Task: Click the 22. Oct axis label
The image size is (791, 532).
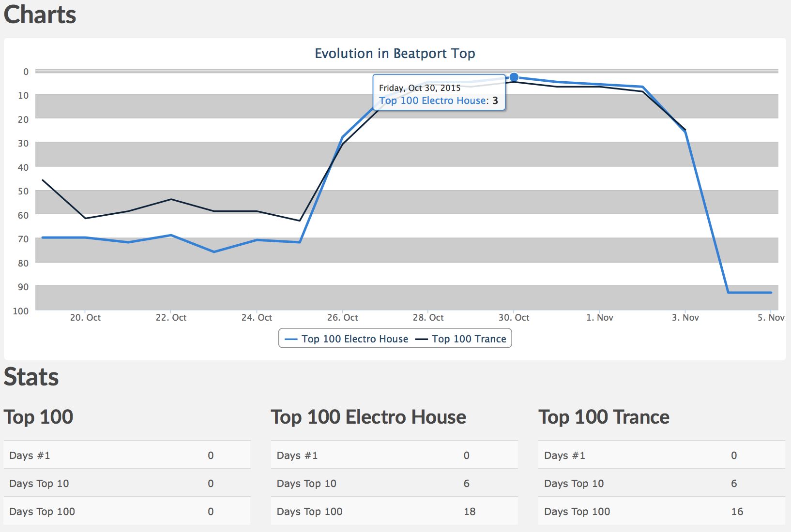Action: coord(171,318)
